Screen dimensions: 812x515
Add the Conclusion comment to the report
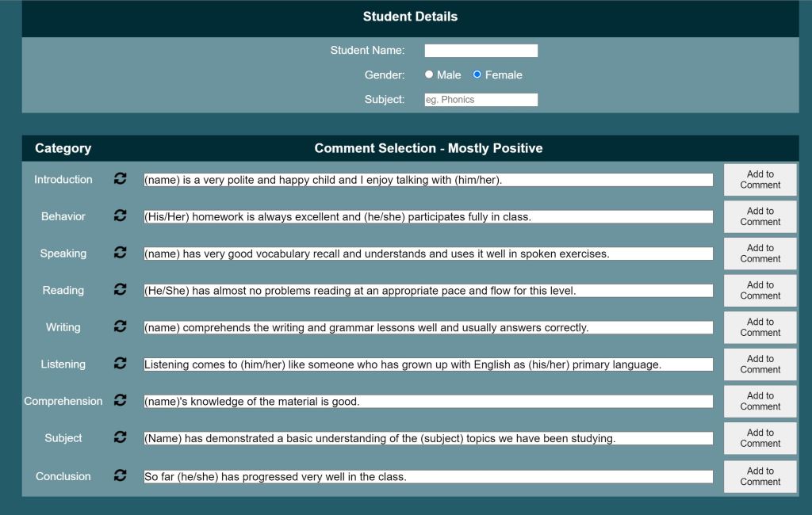[759, 475]
